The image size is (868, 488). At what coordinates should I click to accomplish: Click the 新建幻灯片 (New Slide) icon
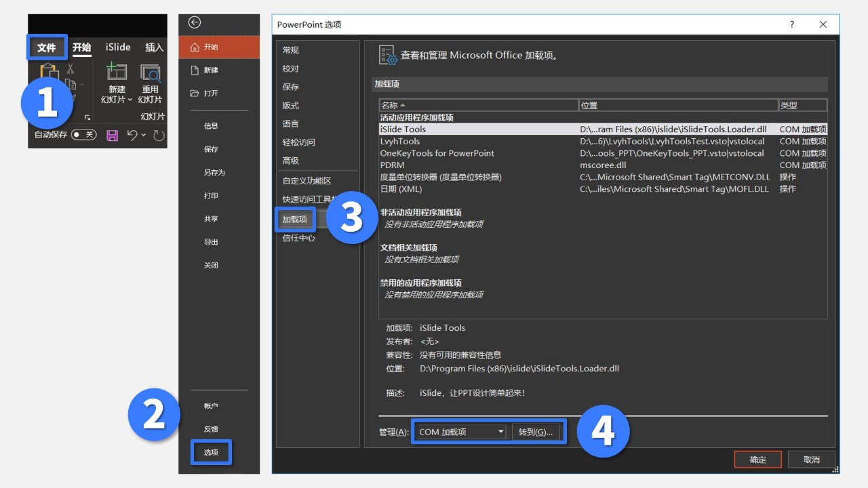pyautogui.click(x=116, y=72)
